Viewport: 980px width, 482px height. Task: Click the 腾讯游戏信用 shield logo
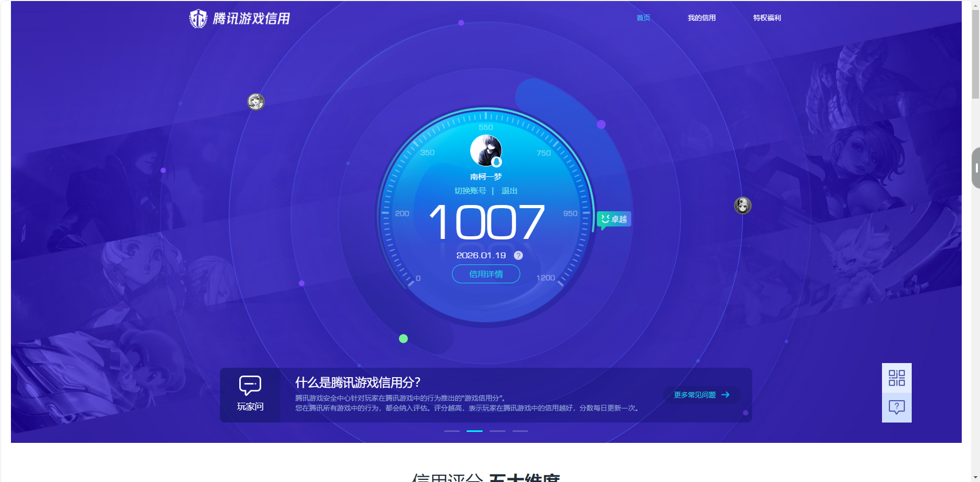[198, 17]
